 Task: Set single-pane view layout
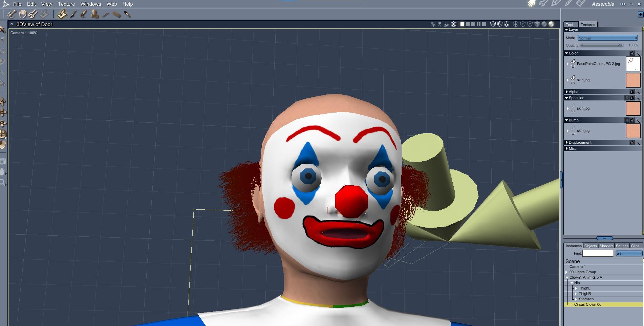(462, 24)
